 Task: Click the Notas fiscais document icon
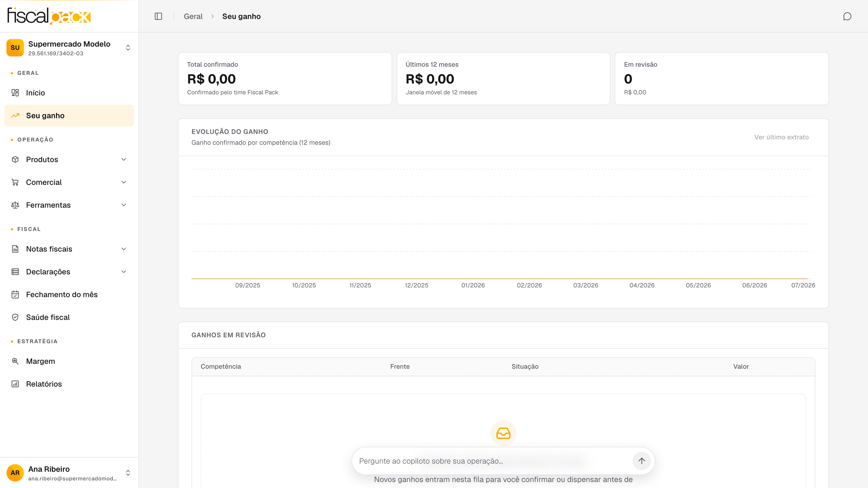[15, 249]
